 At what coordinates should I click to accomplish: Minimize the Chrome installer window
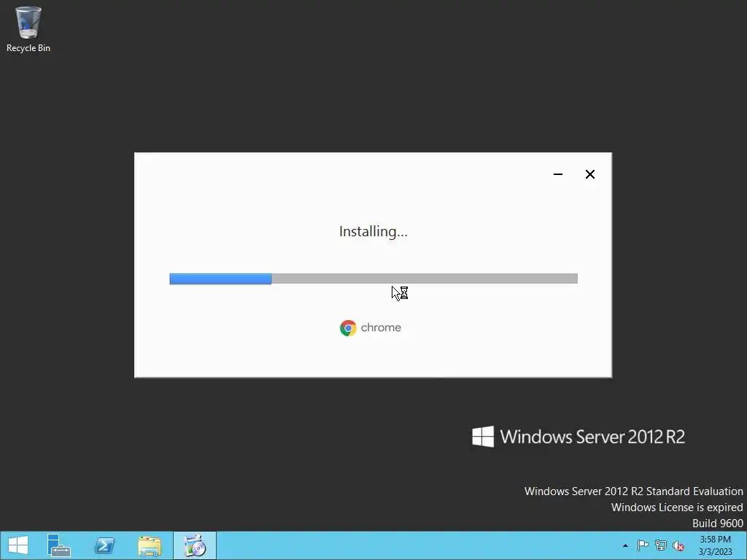tap(558, 174)
